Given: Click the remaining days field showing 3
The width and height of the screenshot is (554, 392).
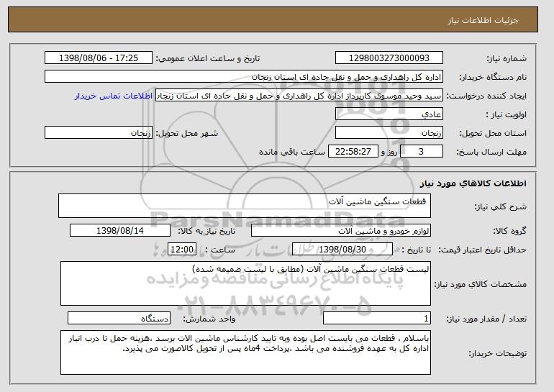Looking at the screenshot, I should (x=421, y=152).
